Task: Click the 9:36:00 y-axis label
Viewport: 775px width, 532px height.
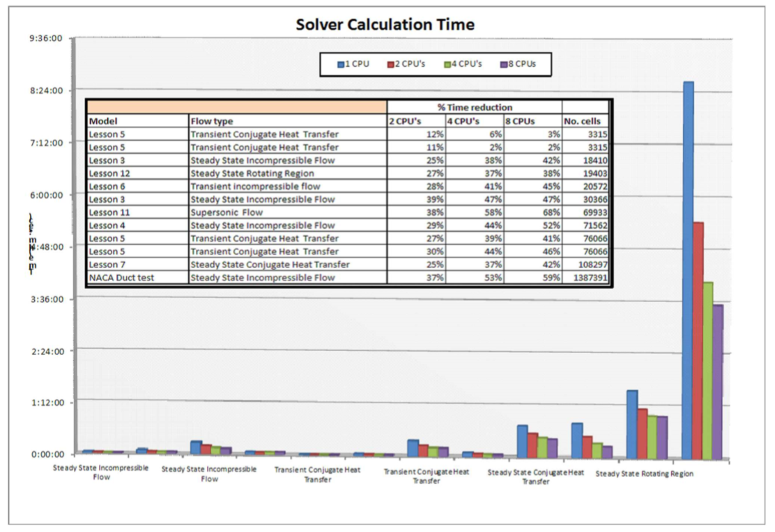Action: pos(46,39)
